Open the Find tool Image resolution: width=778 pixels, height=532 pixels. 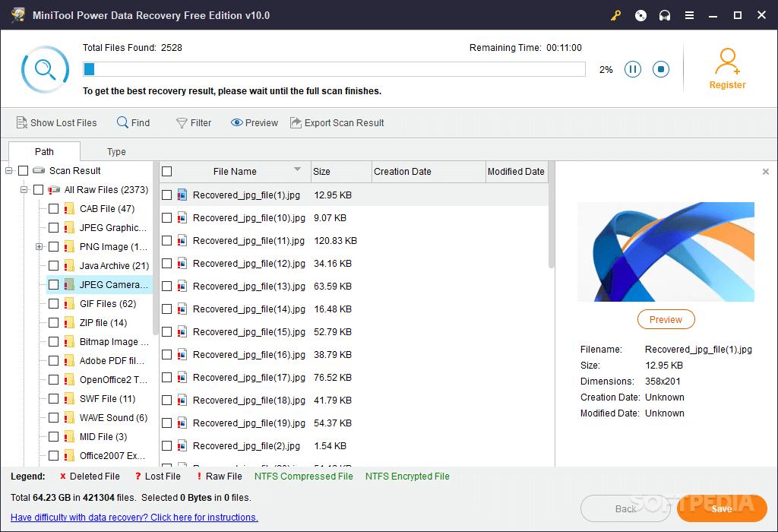[x=133, y=122]
